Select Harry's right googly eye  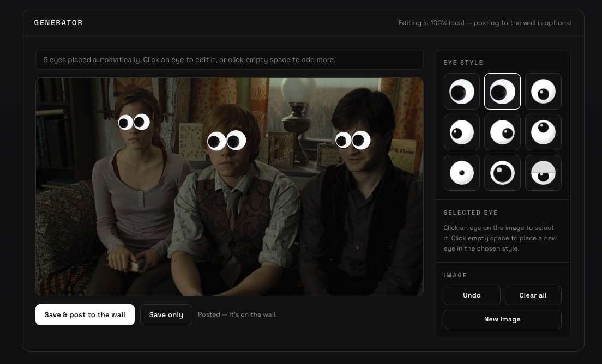click(x=360, y=140)
